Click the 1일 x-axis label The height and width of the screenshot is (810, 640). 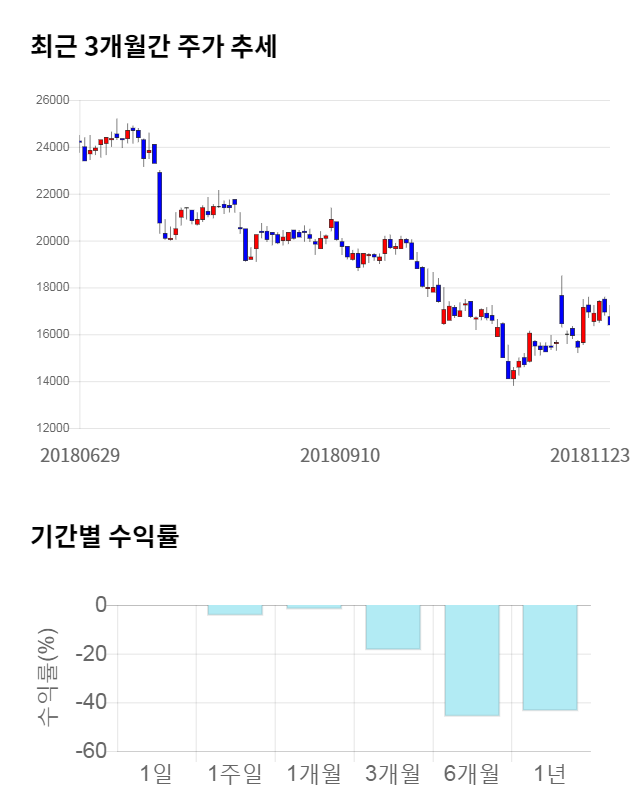coord(156,773)
